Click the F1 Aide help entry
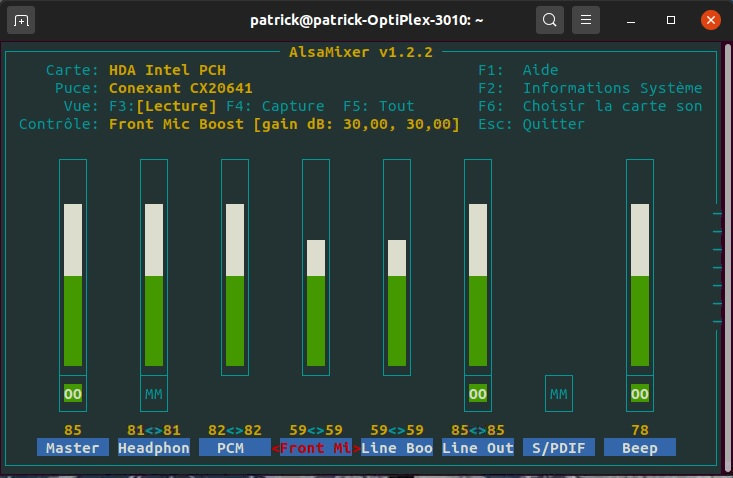 click(518, 70)
